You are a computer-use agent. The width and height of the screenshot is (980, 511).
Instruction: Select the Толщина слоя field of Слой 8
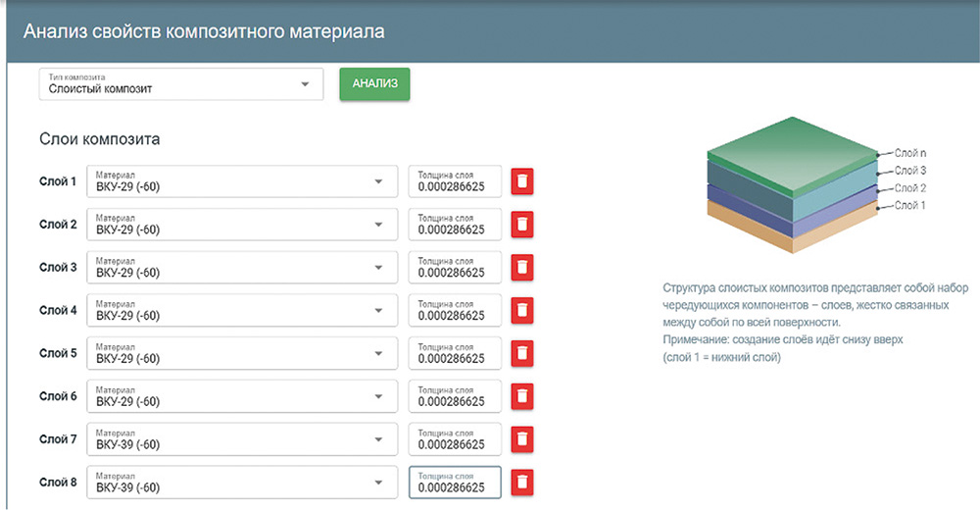455,483
